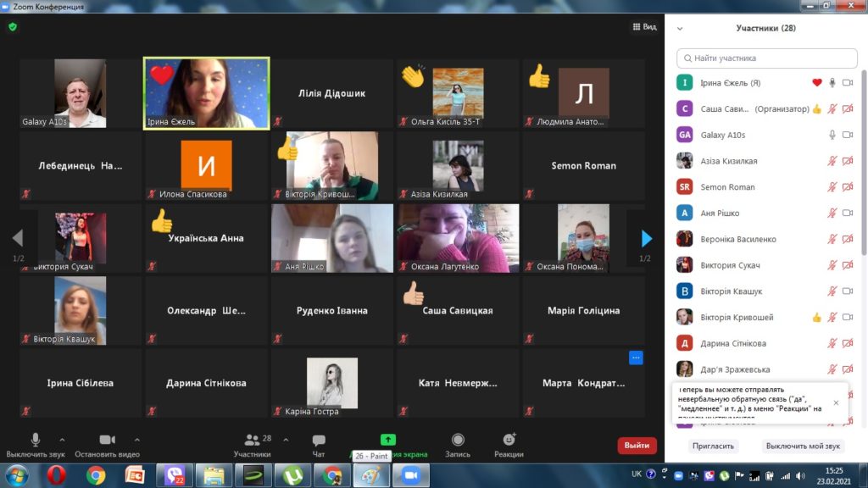Expand audio options arrow next to the microphone
868x488 pixels.
[62, 440]
